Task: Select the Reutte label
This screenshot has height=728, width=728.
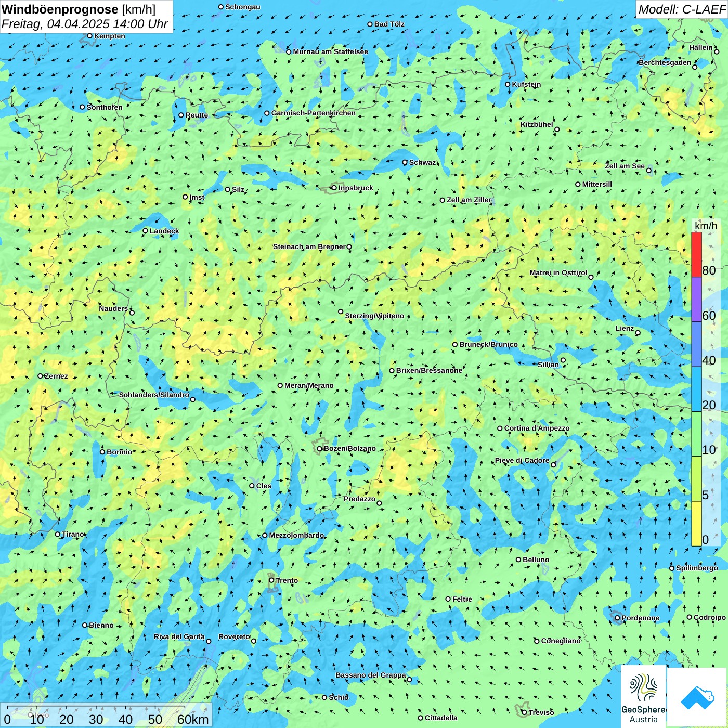Action: click(x=197, y=115)
